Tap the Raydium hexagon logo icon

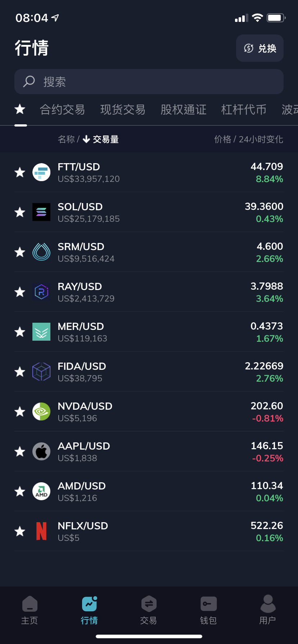pyautogui.click(x=41, y=292)
